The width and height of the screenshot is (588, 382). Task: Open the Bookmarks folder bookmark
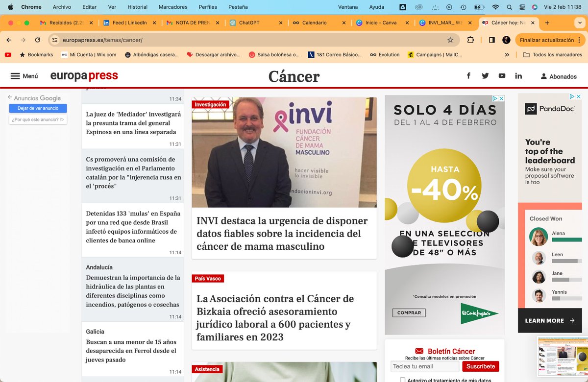click(x=36, y=55)
